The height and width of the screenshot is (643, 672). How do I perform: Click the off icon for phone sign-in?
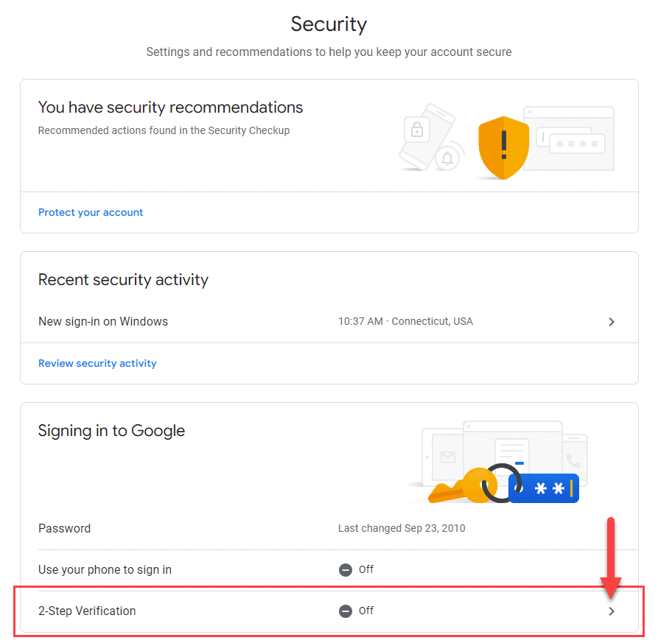(346, 570)
